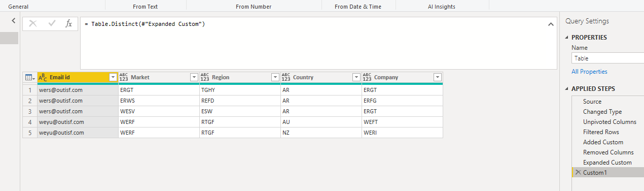Viewport: 644px width, 191px height.
Task: Collapse the APPLIED STEPS section
Action: [567, 89]
